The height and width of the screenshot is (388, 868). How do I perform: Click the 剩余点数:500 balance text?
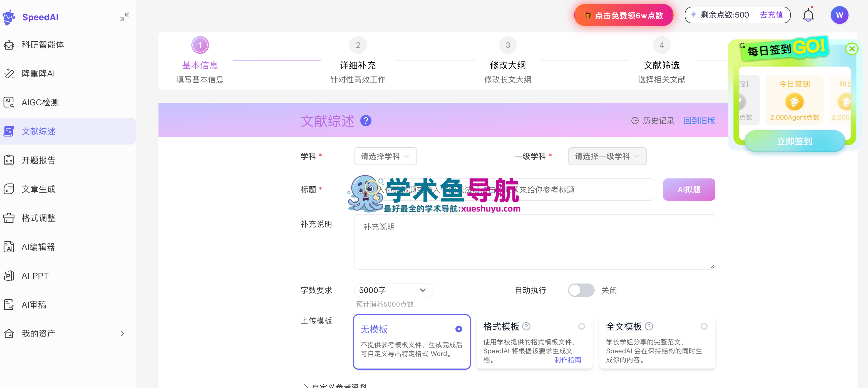coord(725,15)
